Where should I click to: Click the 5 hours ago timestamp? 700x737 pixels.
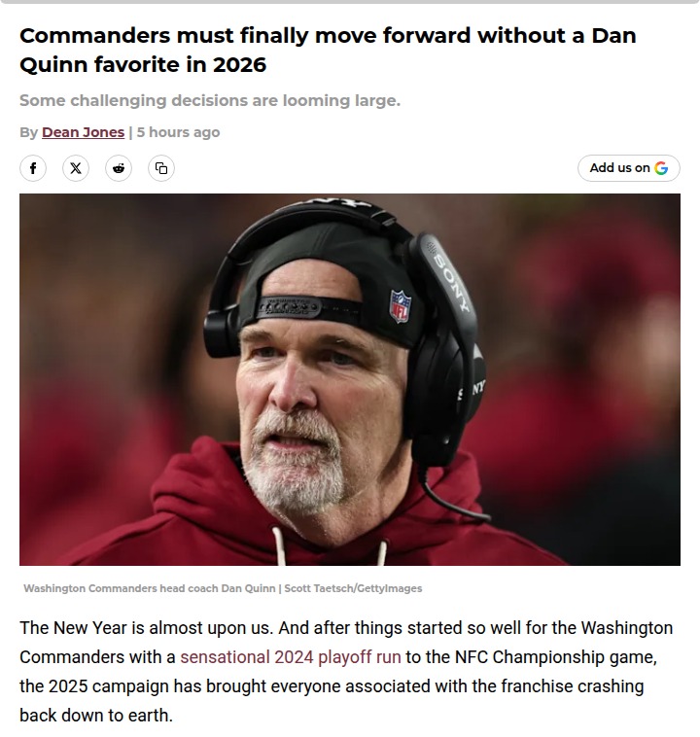click(179, 132)
